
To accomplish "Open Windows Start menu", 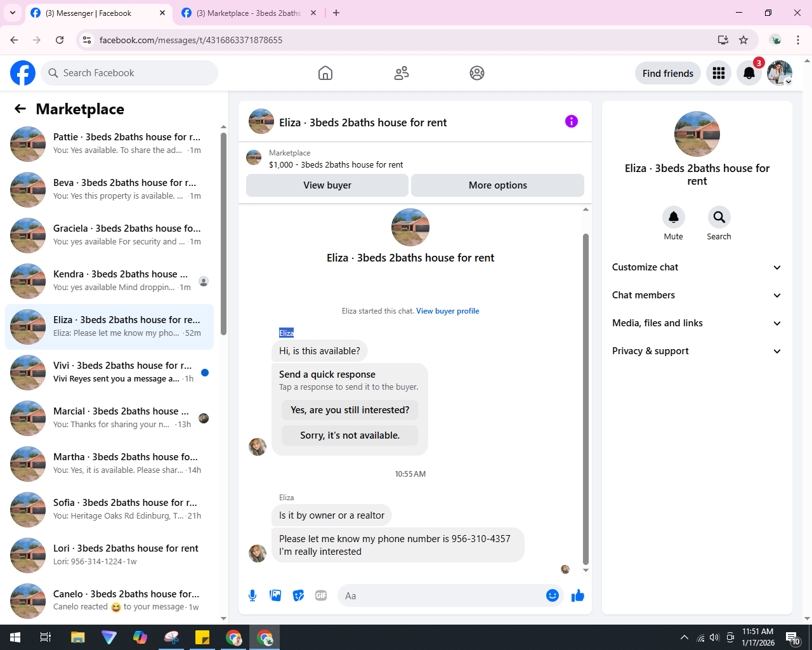I will (15, 637).
